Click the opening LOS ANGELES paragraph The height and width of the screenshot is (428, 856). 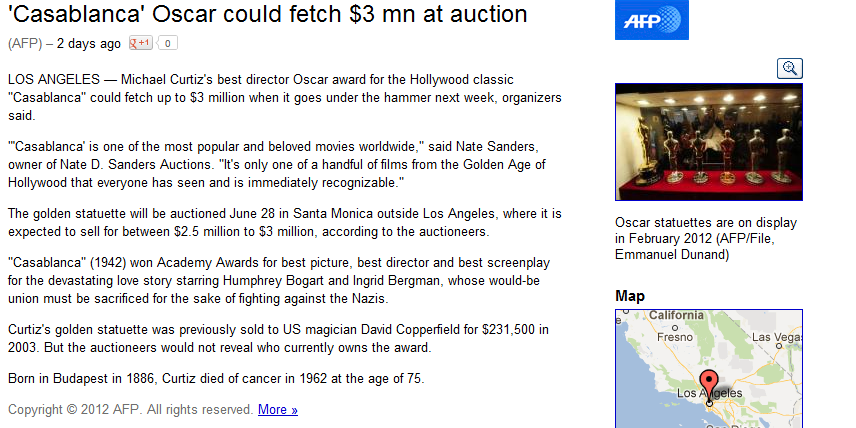284,98
